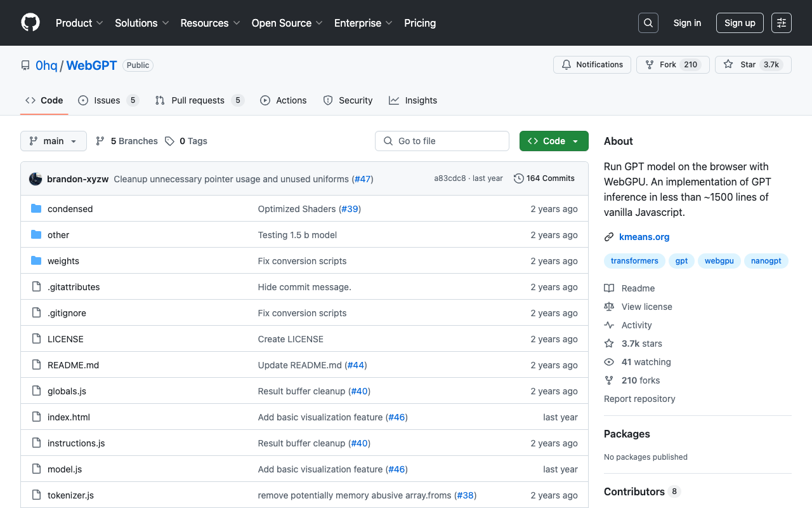Click the transformers topic tag
Viewport: 812px width, 508px height.
[x=634, y=261]
